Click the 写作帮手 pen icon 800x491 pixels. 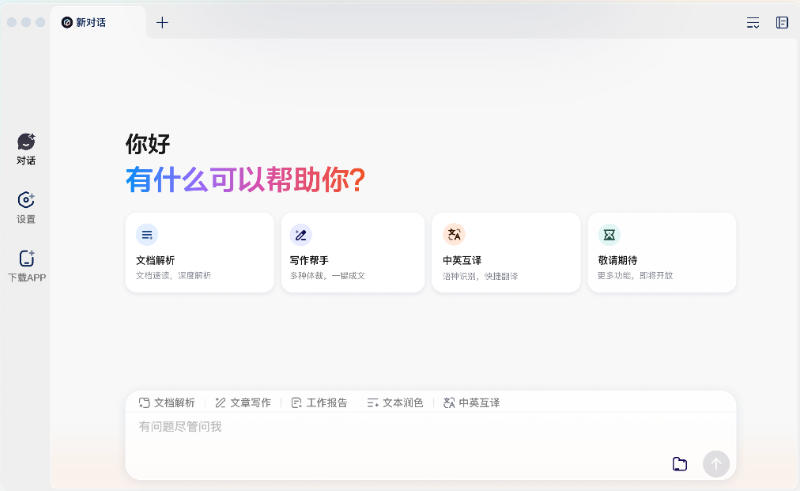coord(300,235)
